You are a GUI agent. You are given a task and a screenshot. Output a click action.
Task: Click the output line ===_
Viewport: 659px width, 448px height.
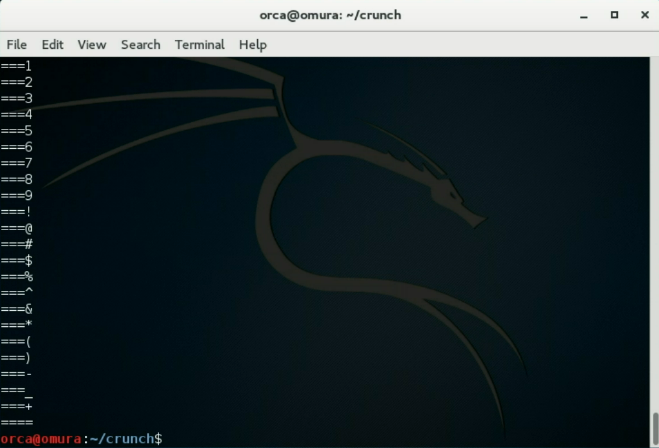pyautogui.click(x=16, y=391)
